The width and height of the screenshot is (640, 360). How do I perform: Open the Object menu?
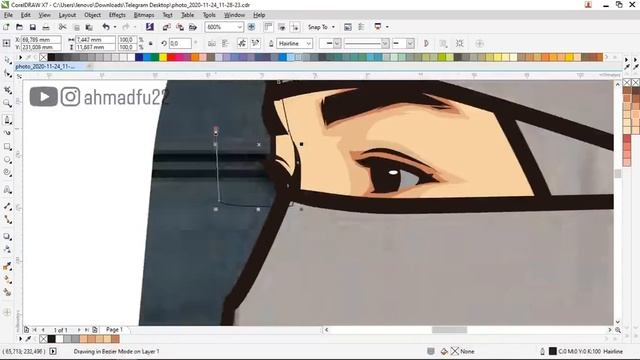click(x=93, y=15)
